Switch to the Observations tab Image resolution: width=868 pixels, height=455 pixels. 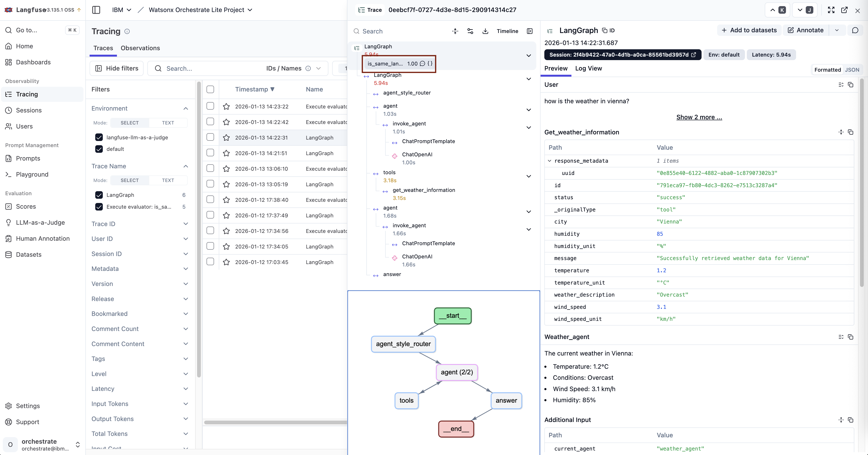point(140,48)
